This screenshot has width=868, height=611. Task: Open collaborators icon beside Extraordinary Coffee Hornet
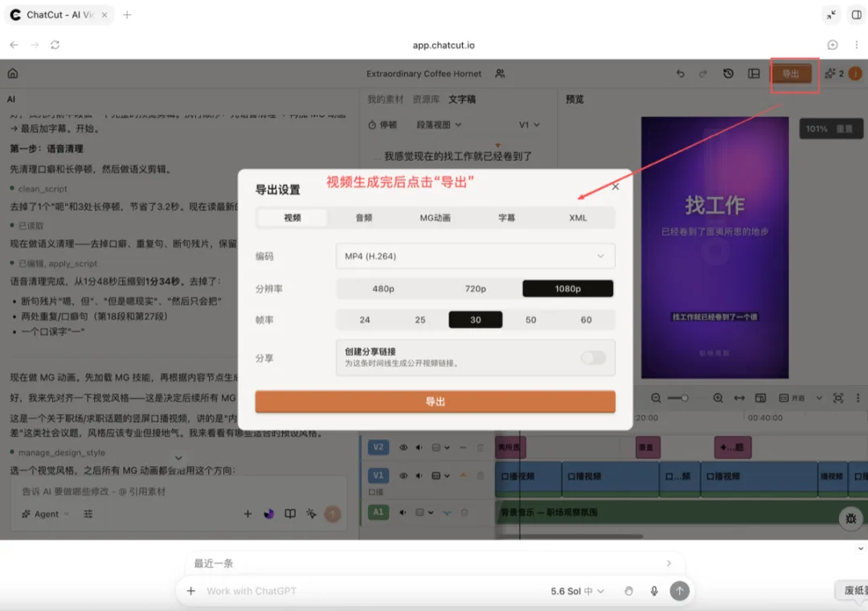pyautogui.click(x=500, y=73)
